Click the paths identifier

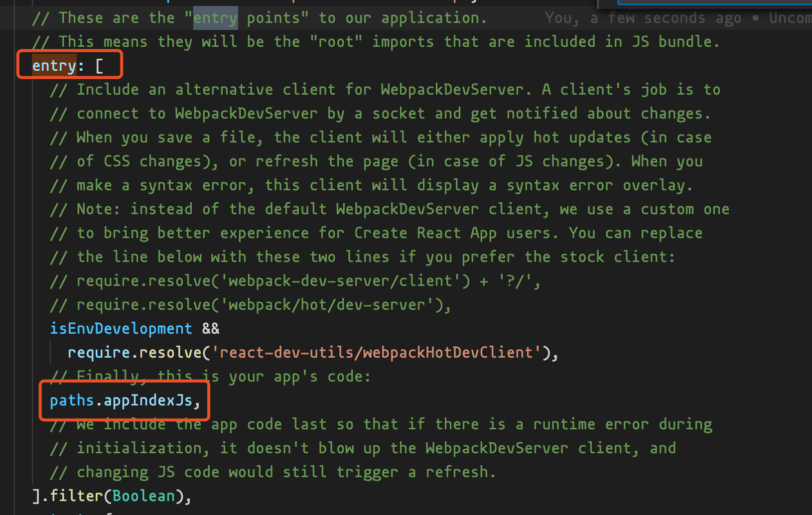[72, 400]
